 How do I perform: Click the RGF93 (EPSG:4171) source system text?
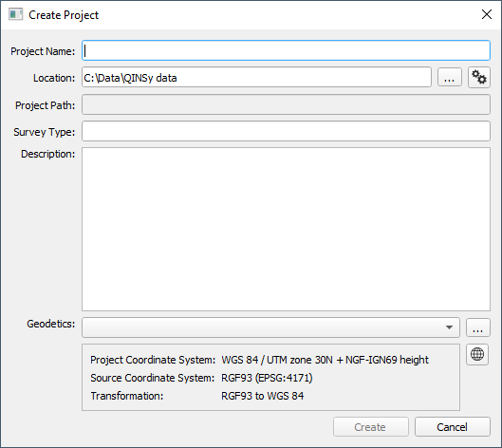click(267, 378)
